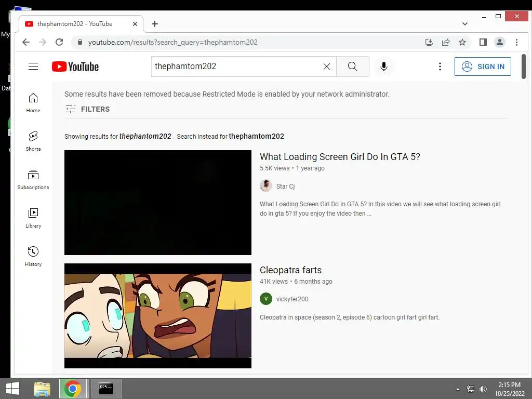Open a new tab with the plus
This screenshot has height=399, width=532.
(155, 24)
